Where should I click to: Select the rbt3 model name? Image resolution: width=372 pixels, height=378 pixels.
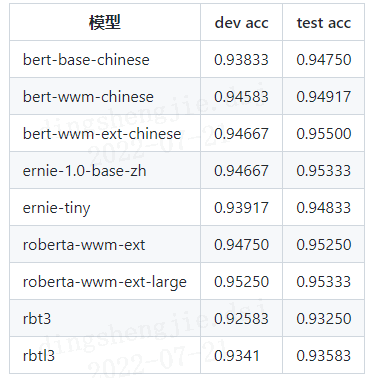pyautogui.click(x=37, y=319)
